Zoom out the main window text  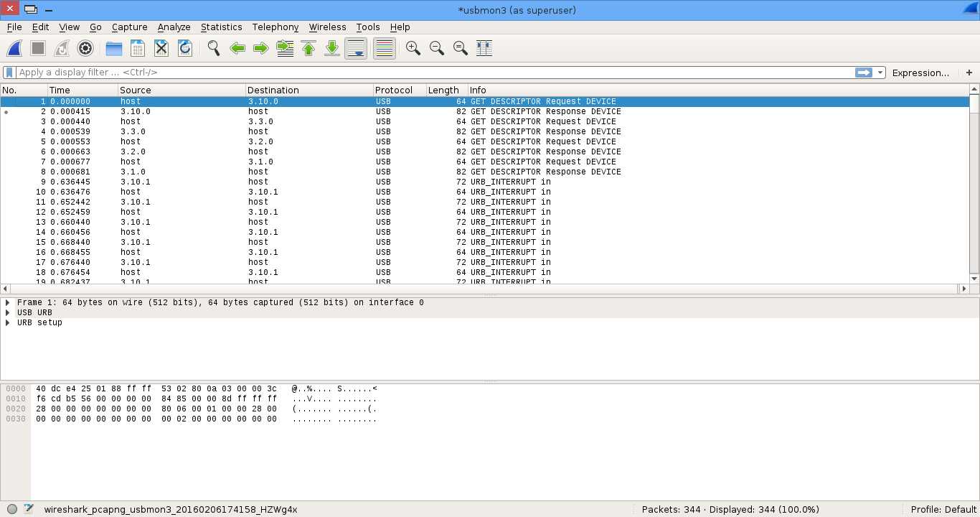tap(437, 48)
